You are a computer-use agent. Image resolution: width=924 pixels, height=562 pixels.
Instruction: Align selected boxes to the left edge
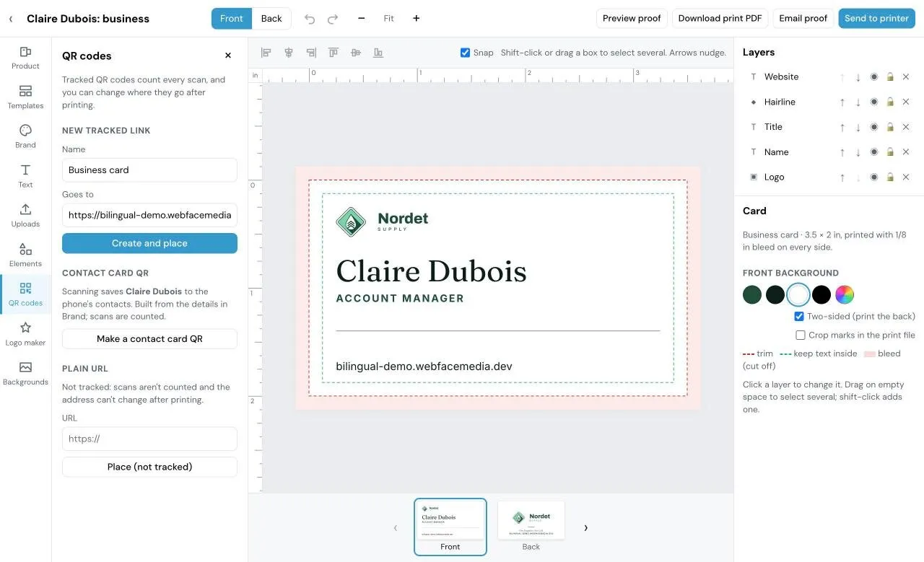point(266,53)
